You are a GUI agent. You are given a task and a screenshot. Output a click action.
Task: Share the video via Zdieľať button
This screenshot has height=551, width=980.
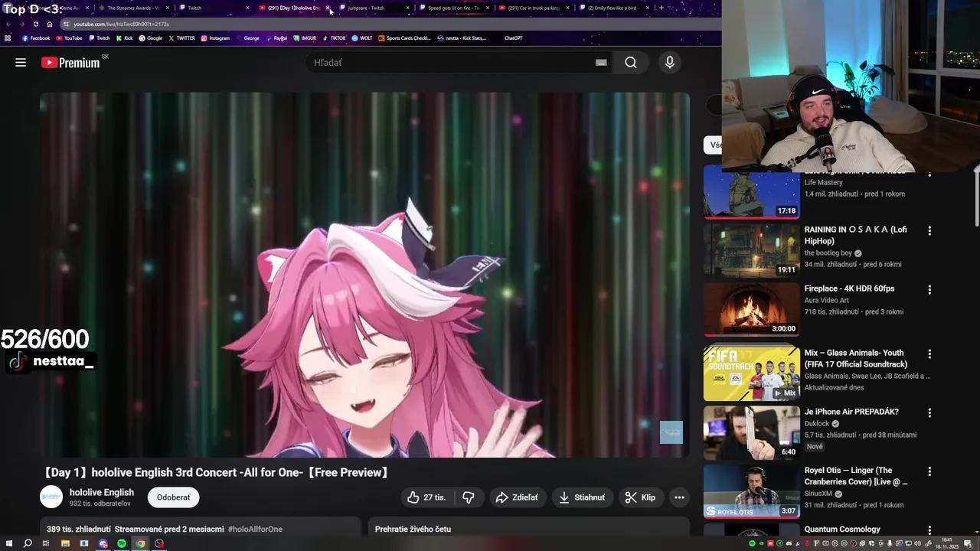coord(518,497)
